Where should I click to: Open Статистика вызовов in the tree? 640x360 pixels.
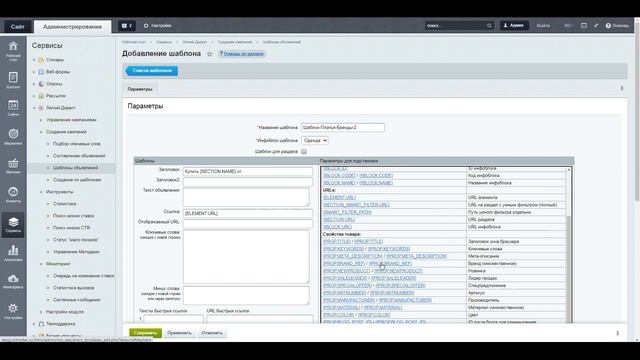[73, 288]
